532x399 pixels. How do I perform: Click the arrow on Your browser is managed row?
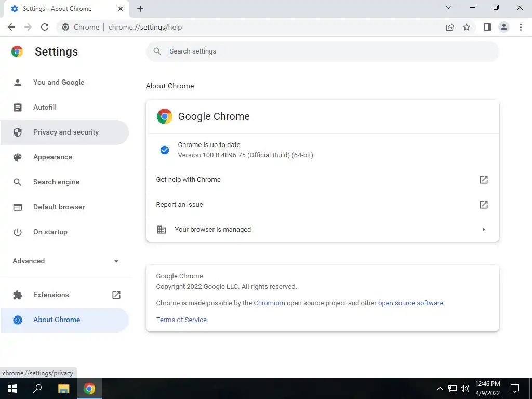click(484, 230)
